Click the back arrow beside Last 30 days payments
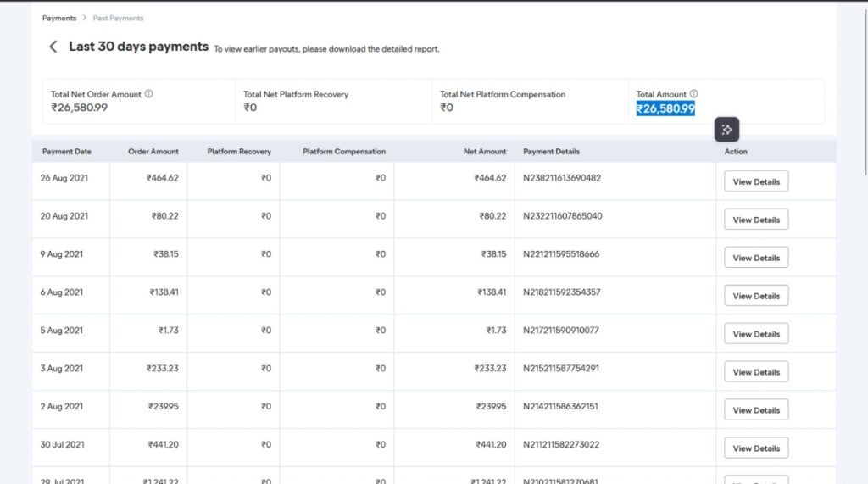868x484 pixels. point(53,47)
